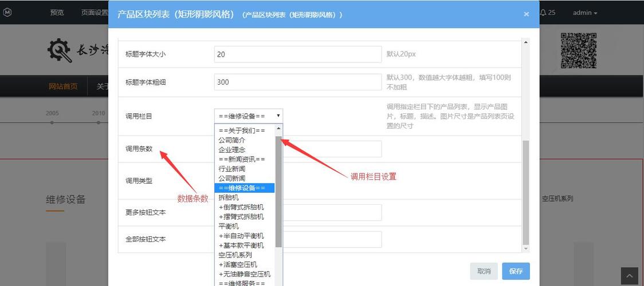
Task: Choose 企业理念 option
Action: (x=245, y=149)
